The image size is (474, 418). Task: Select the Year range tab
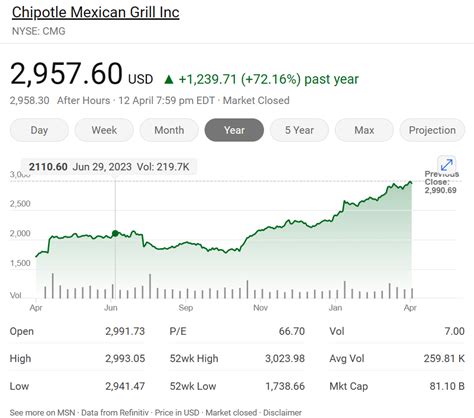pyautogui.click(x=234, y=130)
